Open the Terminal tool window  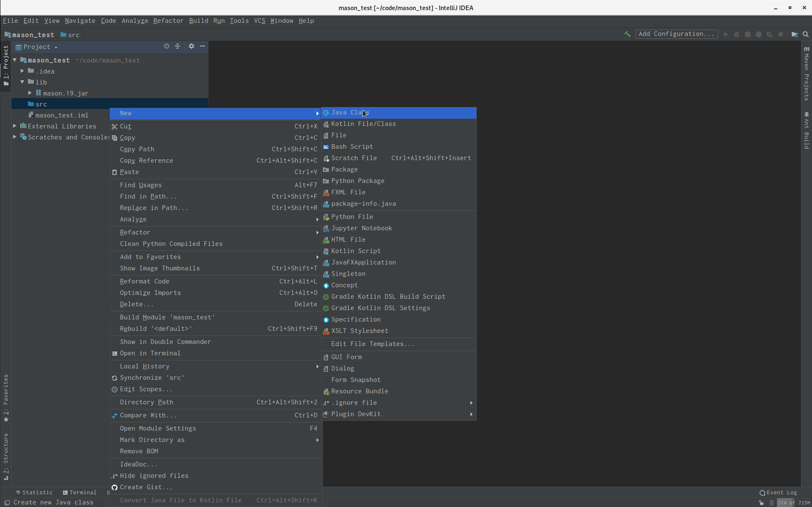(x=79, y=493)
